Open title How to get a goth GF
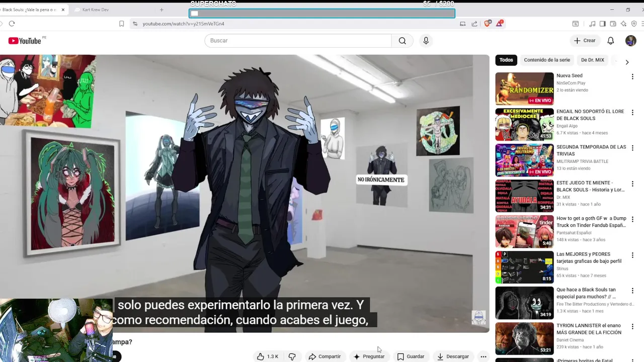644x362 pixels. click(591, 222)
